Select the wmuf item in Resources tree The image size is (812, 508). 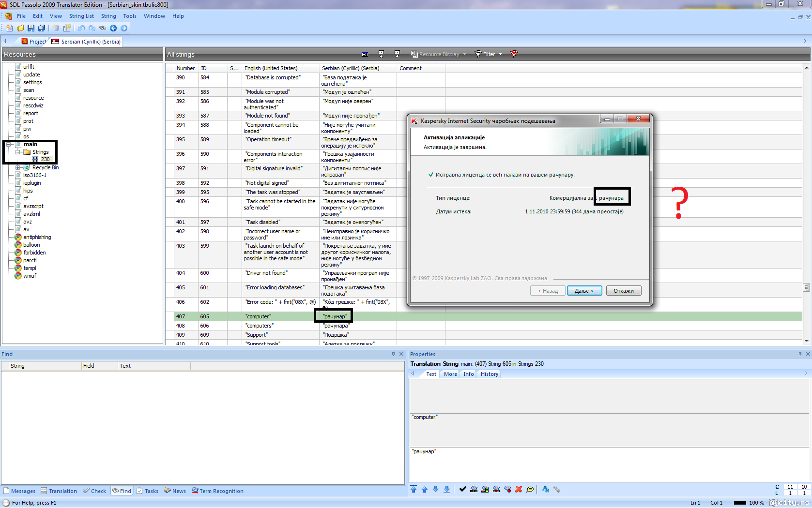point(30,276)
